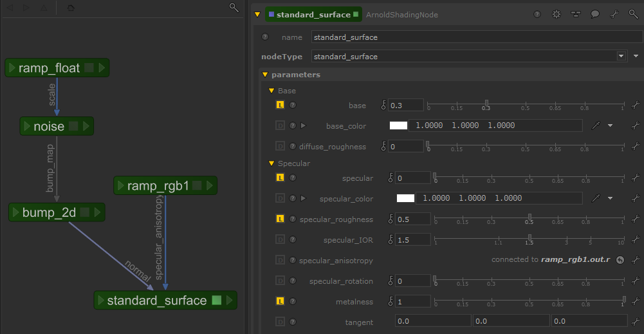Select the bump_2d node

click(x=57, y=212)
